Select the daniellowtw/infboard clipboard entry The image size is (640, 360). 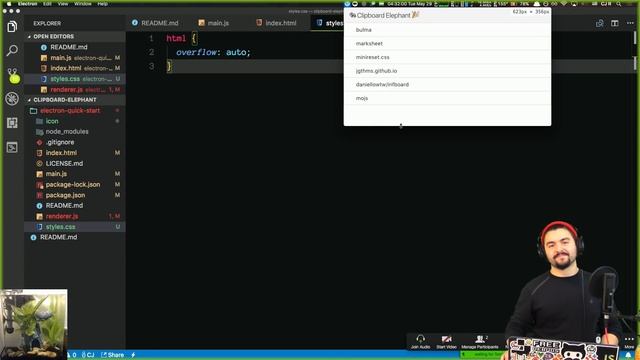coord(447,84)
